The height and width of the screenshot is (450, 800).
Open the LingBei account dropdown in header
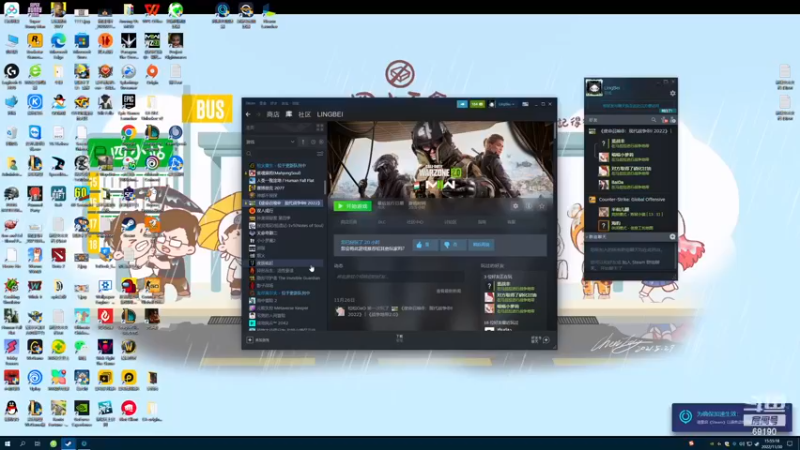(506, 104)
